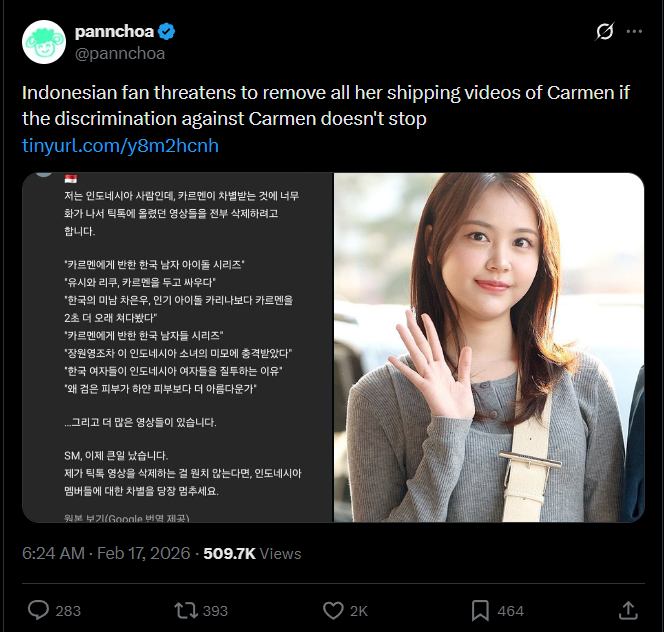Click the share upload arrow icon
This screenshot has height=632, width=664.
coord(628,610)
